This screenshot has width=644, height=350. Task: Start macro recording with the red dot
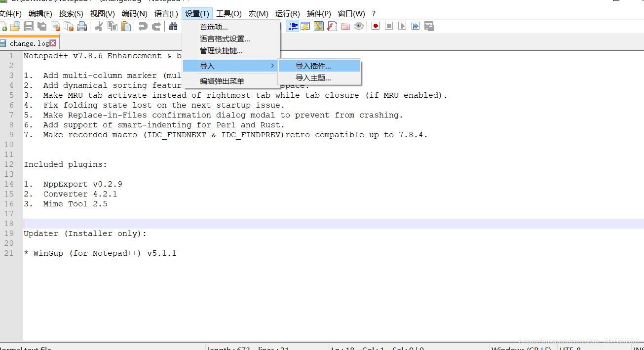tap(376, 26)
